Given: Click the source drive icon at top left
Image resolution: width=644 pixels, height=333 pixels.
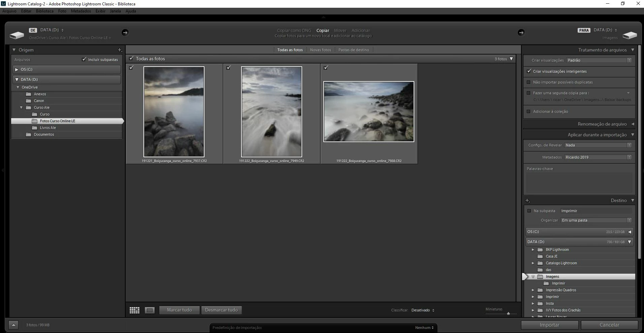Looking at the screenshot, I should pos(17,35).
